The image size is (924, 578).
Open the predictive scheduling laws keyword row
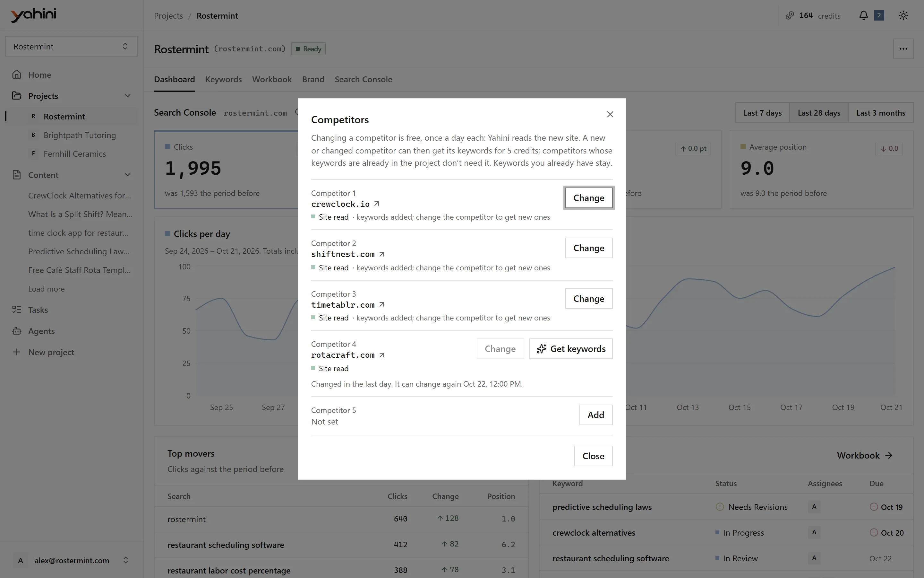tap(726, 507)
